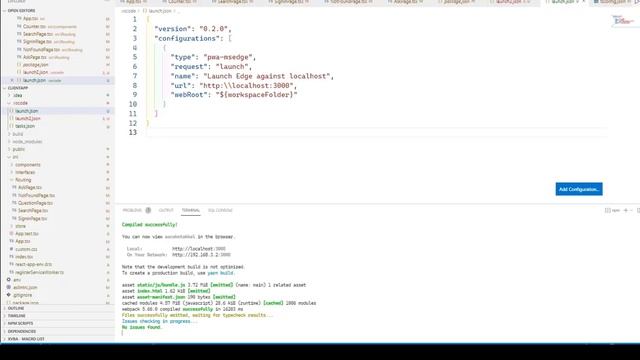The image size is (640, 360).
Task: Open react-app-env.d.ts in the src folder
Action: (33, 264)
